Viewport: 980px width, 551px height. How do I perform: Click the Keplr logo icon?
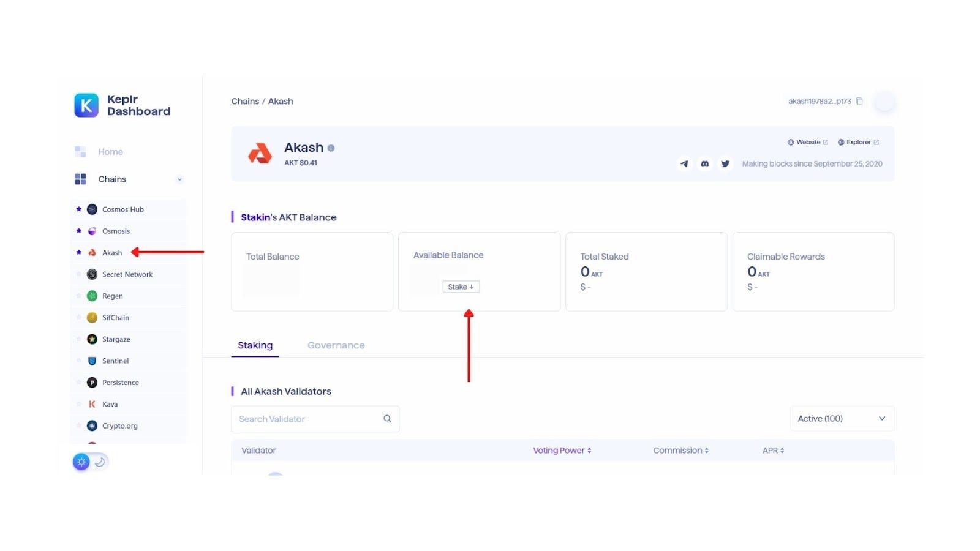pyautogui.click(x=86, y=105)
